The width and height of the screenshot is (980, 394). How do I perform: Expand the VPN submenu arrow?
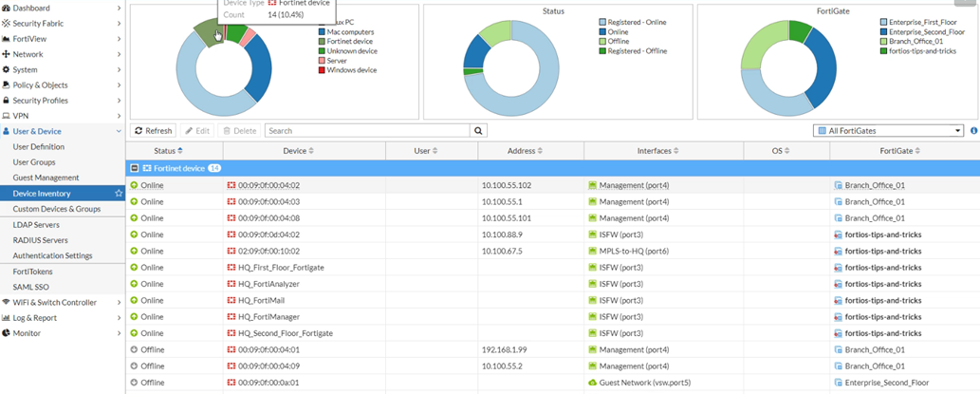[119, 116]
